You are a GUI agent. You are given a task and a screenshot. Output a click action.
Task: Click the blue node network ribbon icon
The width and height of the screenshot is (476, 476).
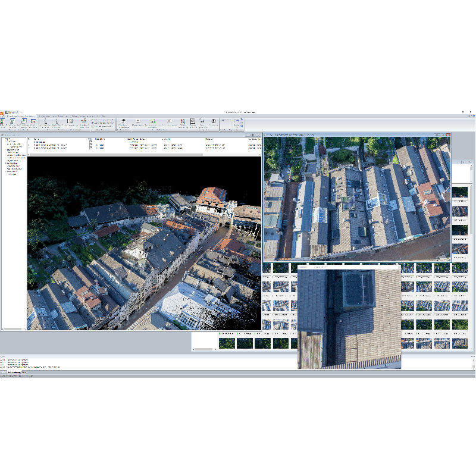click(x=84, y=121)
